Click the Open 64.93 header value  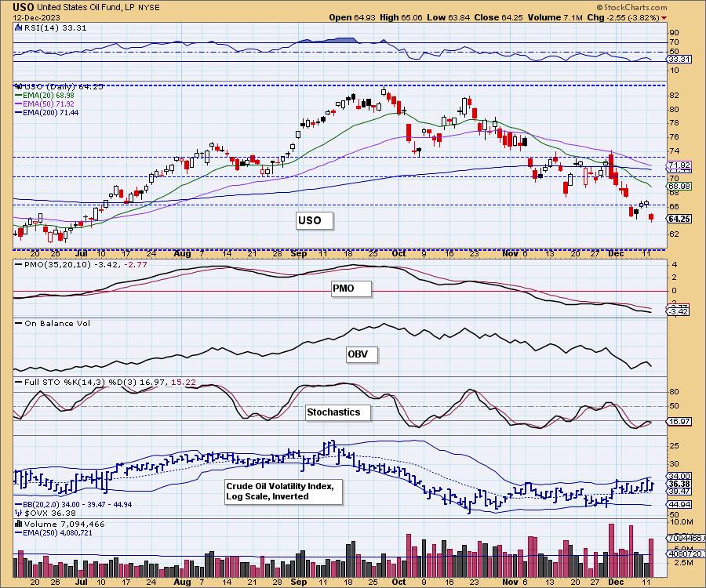(352, 17)
